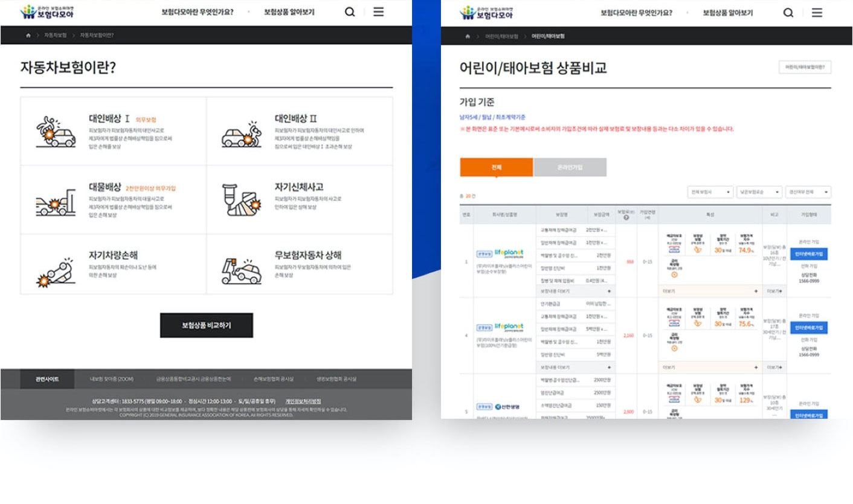Click the 자기차량손해 overturned car icon
The width and height of the screenshot is (853, 504).
pos(56,269)
